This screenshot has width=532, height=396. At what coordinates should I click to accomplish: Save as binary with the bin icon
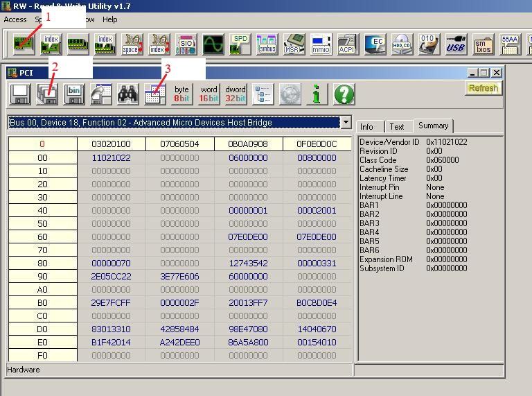click(x=74, y=94)
